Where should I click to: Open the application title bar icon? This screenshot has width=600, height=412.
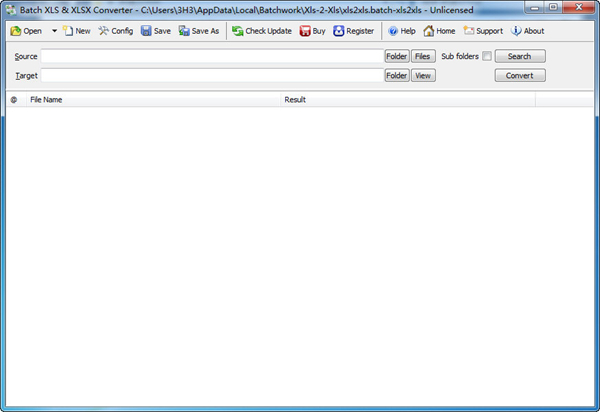(11, 10)
